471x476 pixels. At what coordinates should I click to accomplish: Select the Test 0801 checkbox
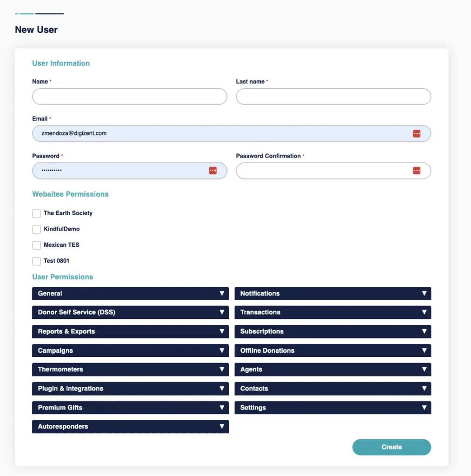pyautogui.click(x=36, y=261)
